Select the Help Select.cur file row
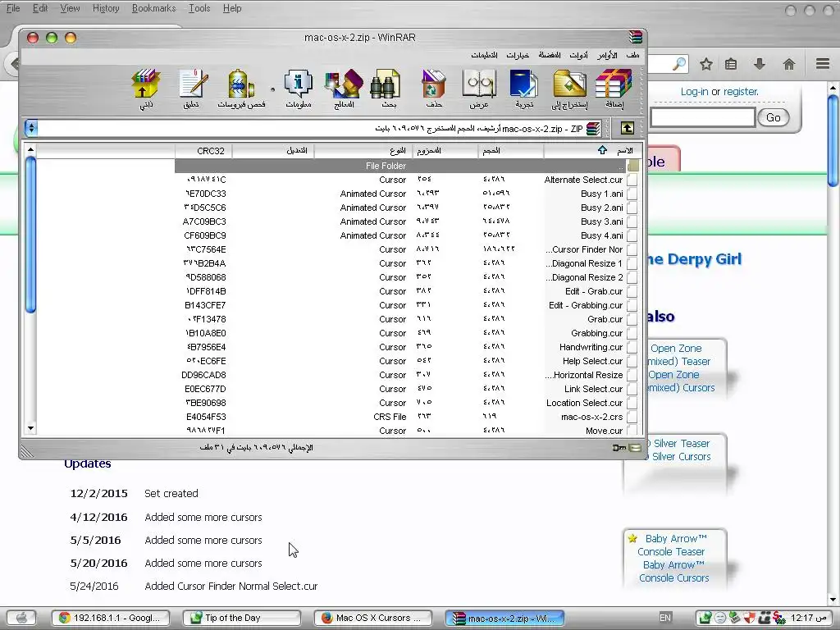Viewport: 840px width, 630px height. point(407,361)
